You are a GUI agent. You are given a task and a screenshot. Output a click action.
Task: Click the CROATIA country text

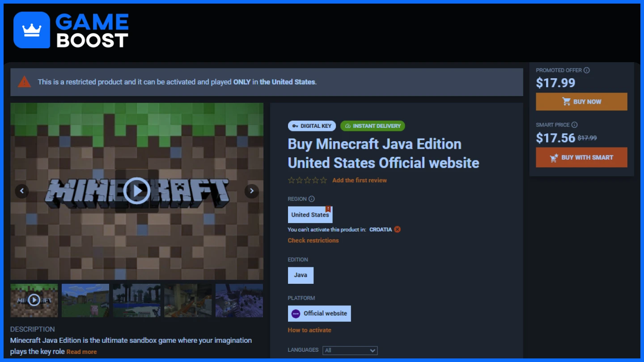tap(381, 229)
